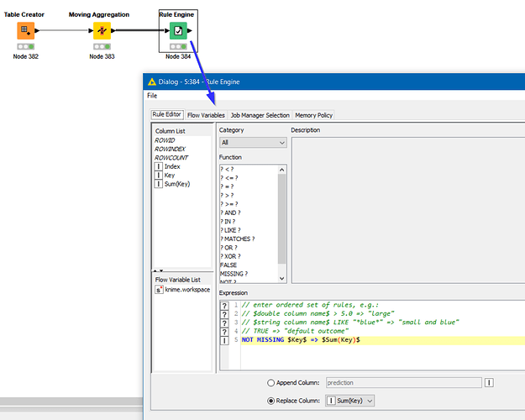Choose the '? AND ?' function
Viewport: 525px width, 420px height.
[x=230, y=213]
